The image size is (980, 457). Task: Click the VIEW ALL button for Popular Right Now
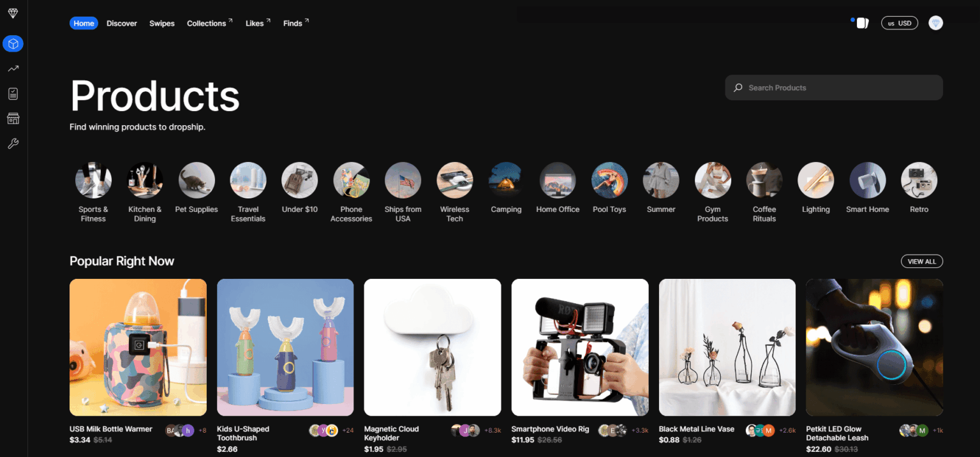(x=921, y=261)
